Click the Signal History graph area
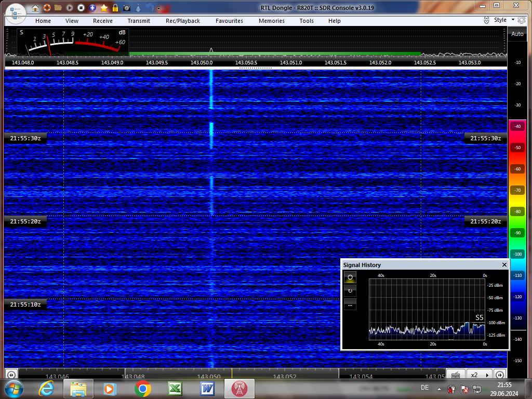Viewport: 532px width, 399px height. point(427,309)
